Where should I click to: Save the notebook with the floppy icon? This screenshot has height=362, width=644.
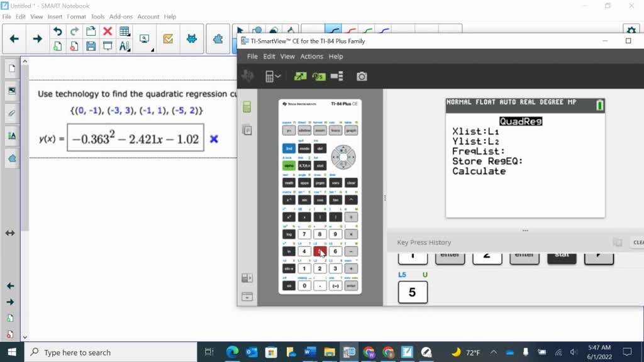(x=91, y=46)
